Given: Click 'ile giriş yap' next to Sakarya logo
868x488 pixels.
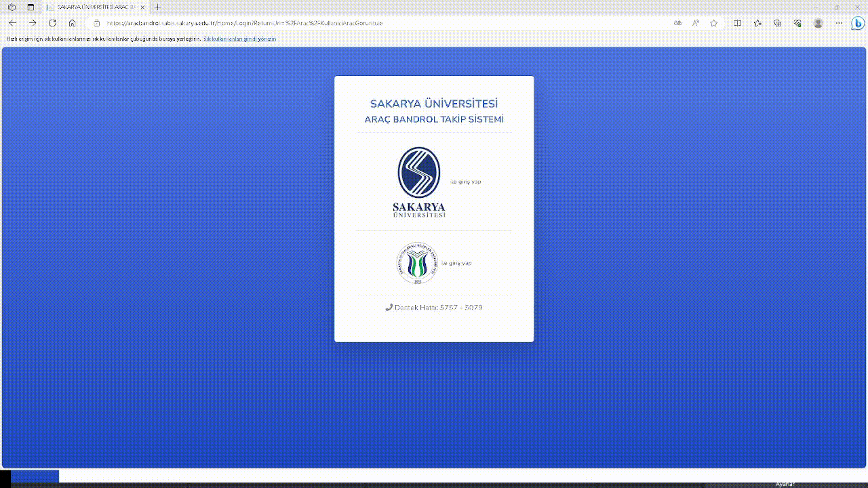Looking at the screenshot, I should 466,182.
